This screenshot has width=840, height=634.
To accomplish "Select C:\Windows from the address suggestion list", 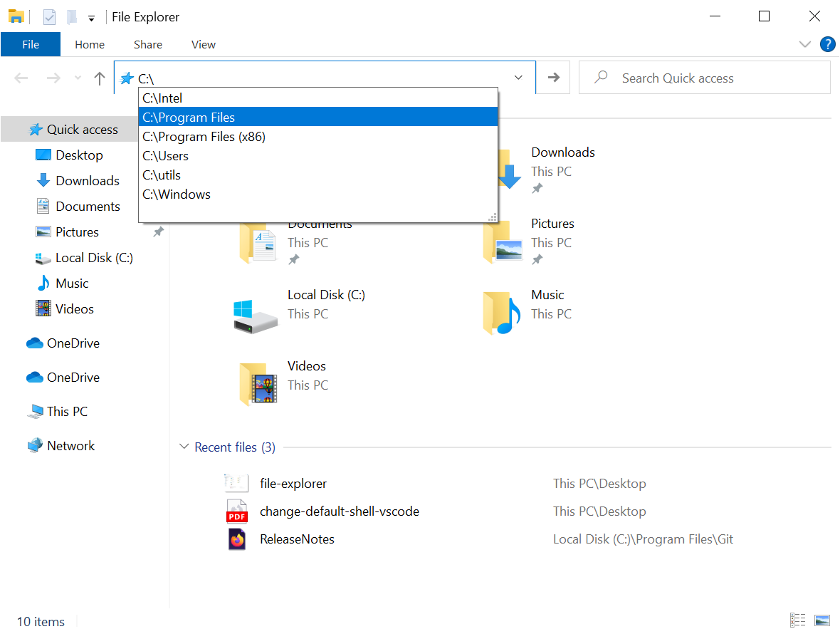I will pos(177,194).
